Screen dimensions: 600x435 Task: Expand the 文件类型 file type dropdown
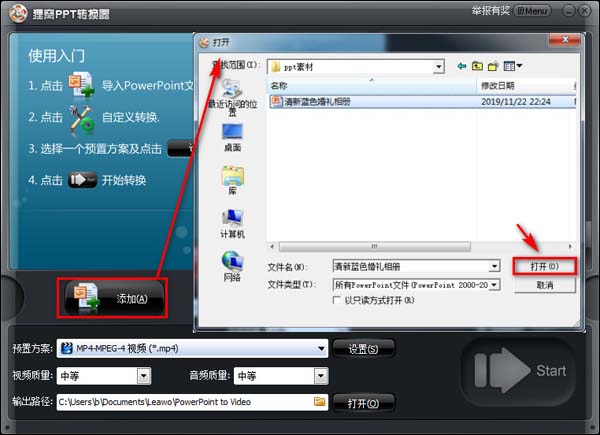pyautogui.click(x=494, y=285)
